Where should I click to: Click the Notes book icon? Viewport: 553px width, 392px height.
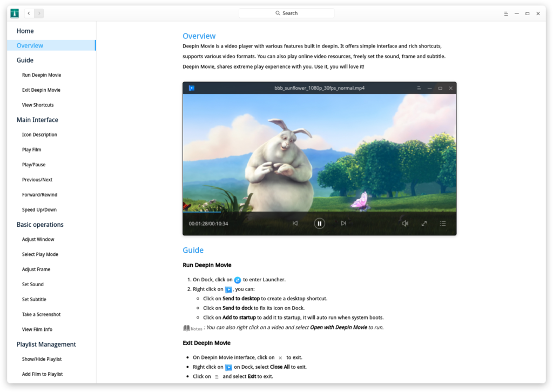[186, 328]
